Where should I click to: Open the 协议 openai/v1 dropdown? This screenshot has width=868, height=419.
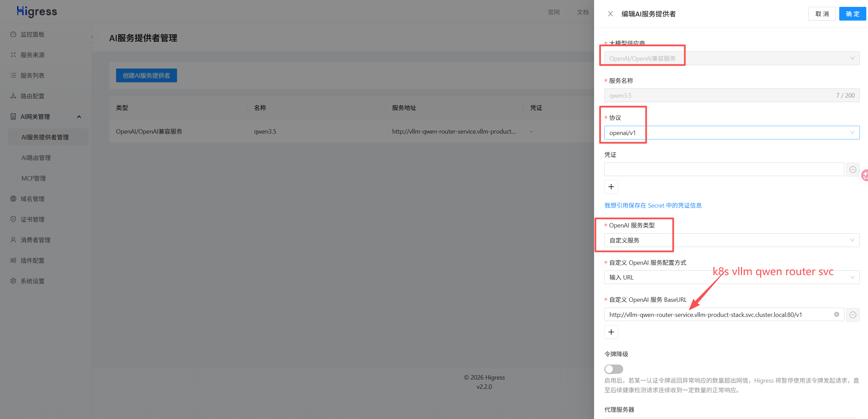(731, 133)
